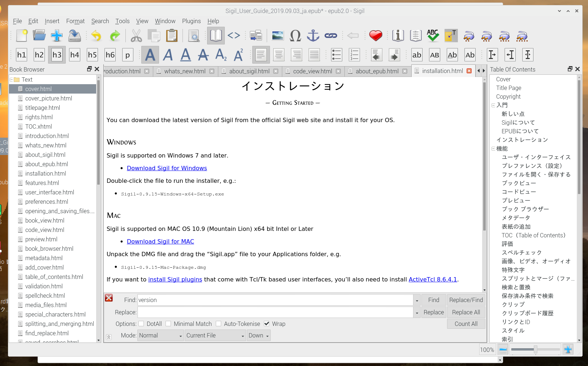Toggle italic formatting
The height and width of the screenshot is (366, 588).
point(168,55)
